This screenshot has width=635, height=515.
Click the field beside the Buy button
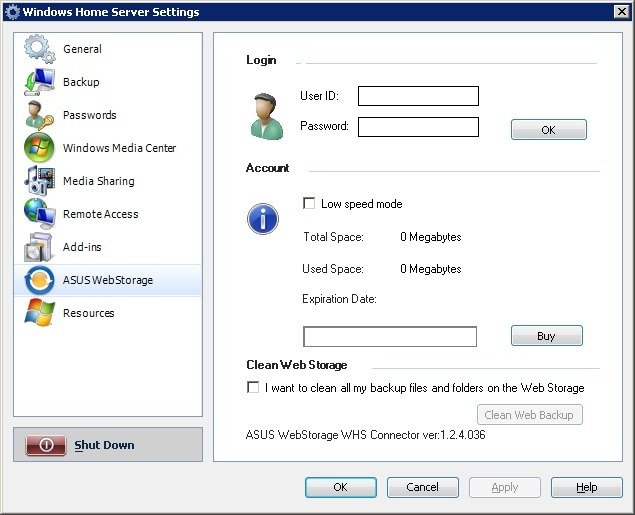(390, 336)
